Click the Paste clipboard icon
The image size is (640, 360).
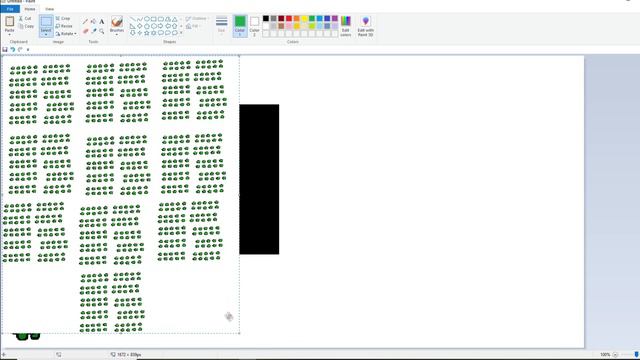point(9,21)
